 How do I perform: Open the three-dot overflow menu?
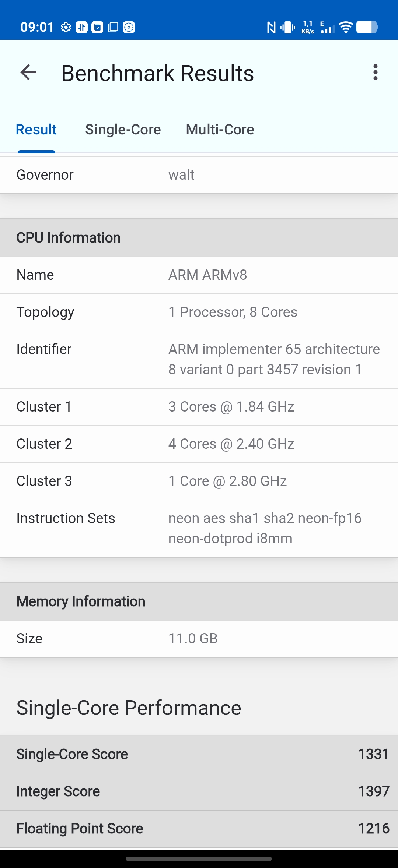(x=375, y=73)
